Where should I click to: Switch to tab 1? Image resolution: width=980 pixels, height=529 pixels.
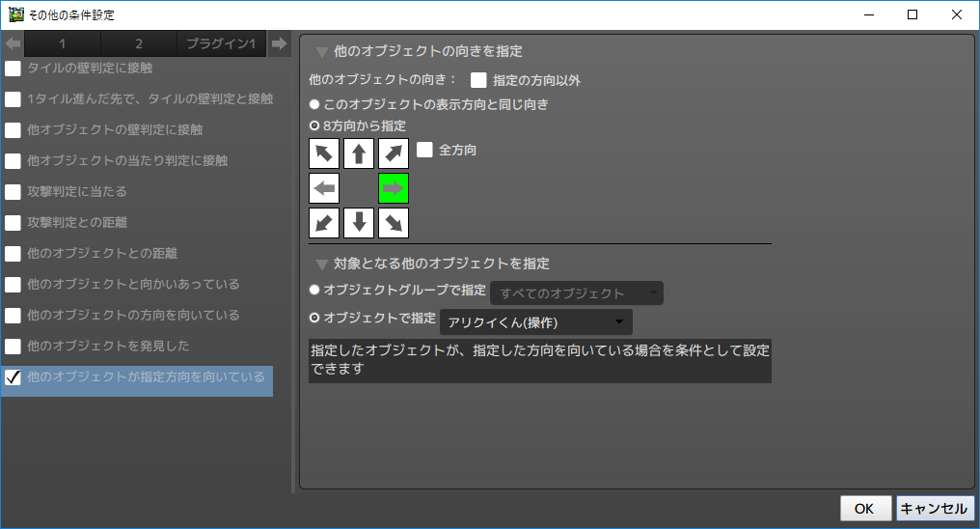click(63, 43)
